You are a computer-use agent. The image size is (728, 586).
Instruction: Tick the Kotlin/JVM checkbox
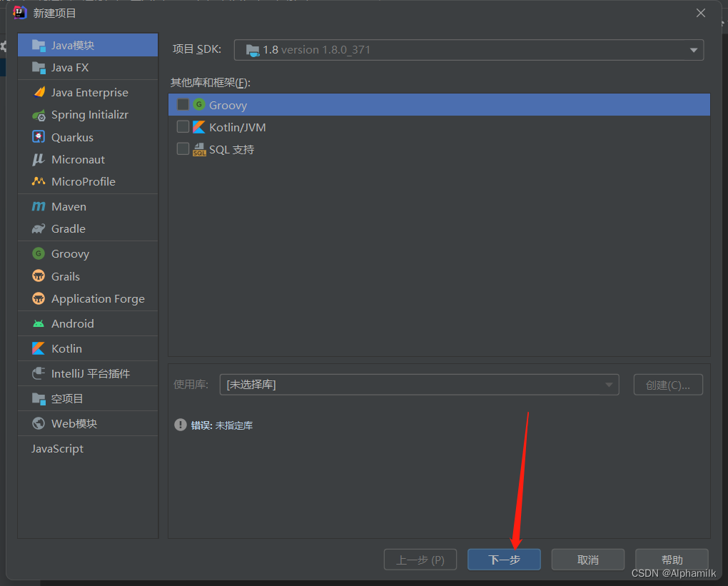tap(183, 127)
